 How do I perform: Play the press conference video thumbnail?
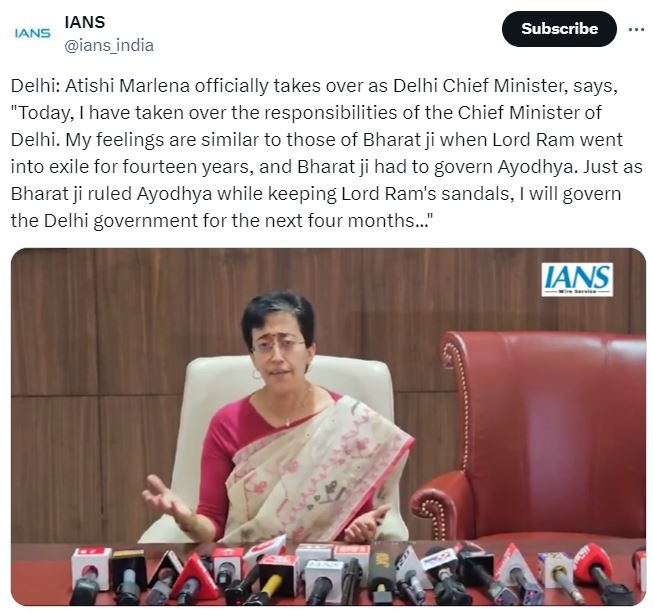tap(328, 426)
